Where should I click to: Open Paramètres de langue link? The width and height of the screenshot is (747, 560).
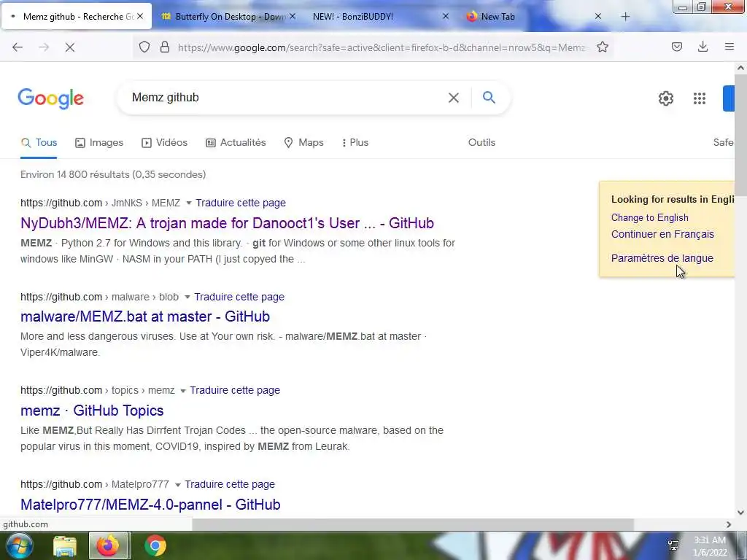662,258
